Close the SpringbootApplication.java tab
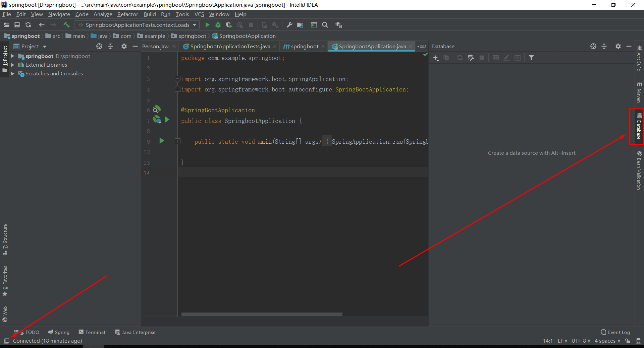The height and width of the screenshot is (348, 644). coord(411,46)
